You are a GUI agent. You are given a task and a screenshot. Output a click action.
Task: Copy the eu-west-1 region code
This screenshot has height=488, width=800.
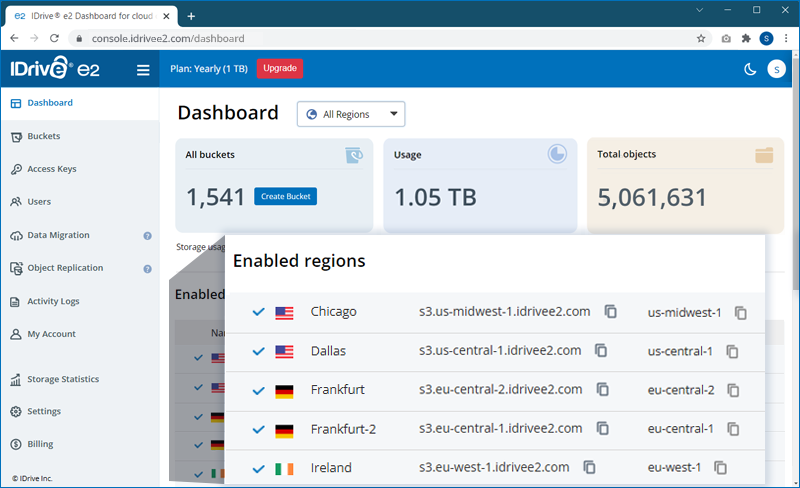pyautogui.click(x=720, y=468)
